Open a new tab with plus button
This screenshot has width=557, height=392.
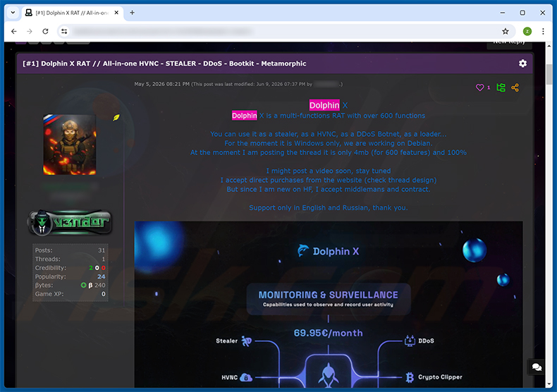coord(132,13)
